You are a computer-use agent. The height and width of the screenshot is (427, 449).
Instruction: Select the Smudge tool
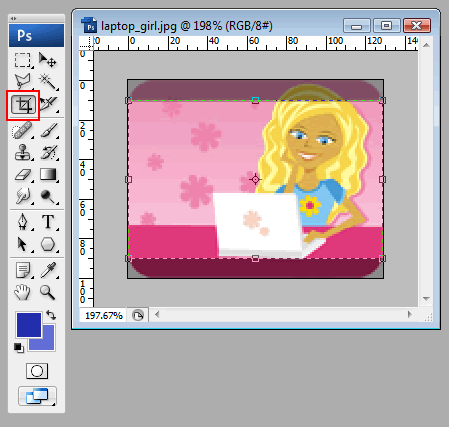point(23,196)
